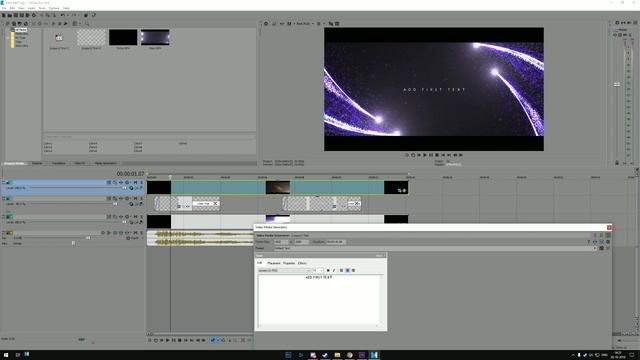This screenshot has height=360, width=640.
Task: Right-align text in the text generator
Action: tap(353, 271)
